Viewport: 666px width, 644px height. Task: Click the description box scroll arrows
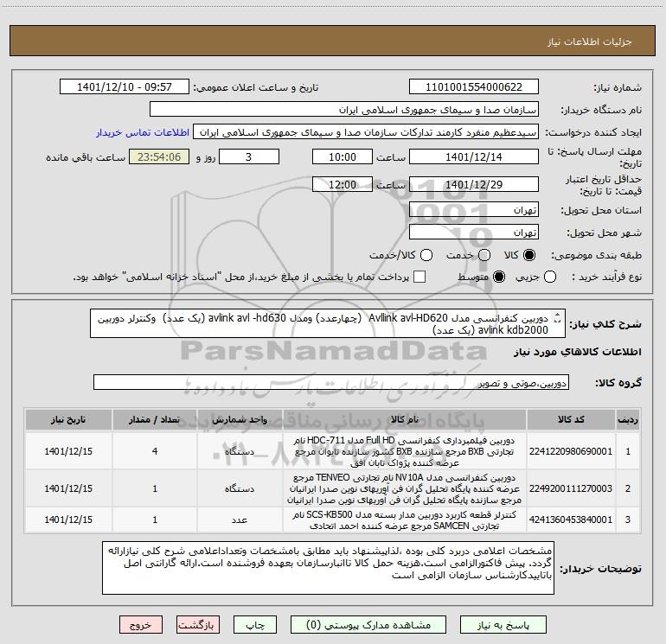pyautogui.click(x=558, y=317)
